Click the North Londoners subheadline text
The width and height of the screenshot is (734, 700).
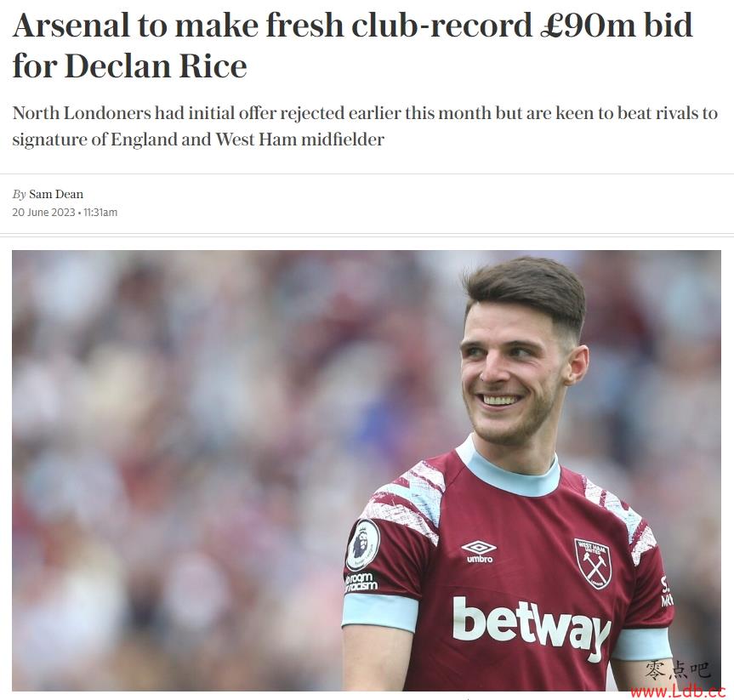coord(365,126)
